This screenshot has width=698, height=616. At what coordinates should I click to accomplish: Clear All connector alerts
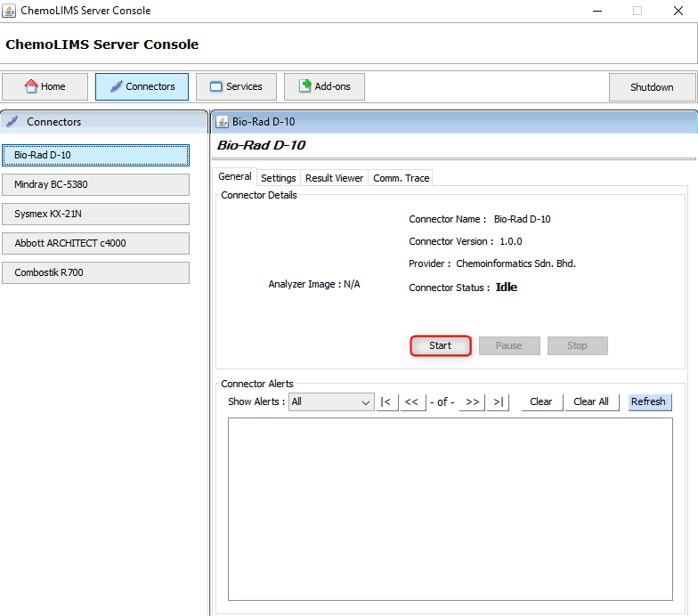coord(590,401)
